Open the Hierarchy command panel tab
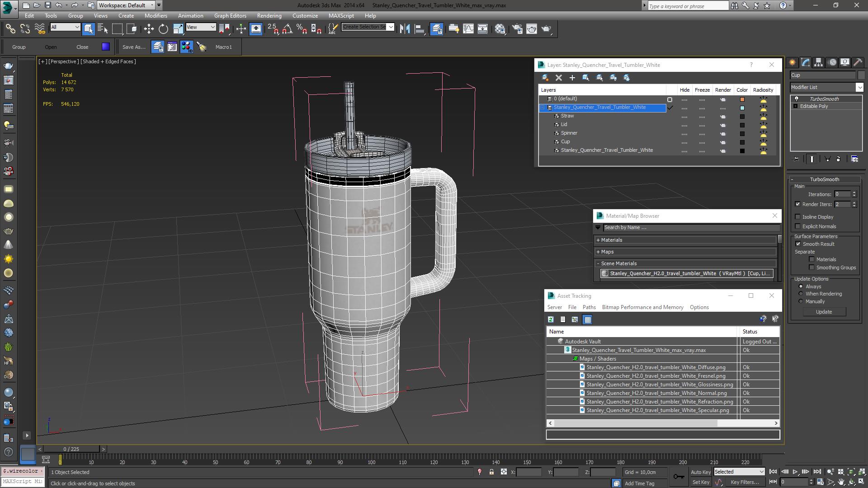This screenshot has height=488, width=868. (818, 62)
